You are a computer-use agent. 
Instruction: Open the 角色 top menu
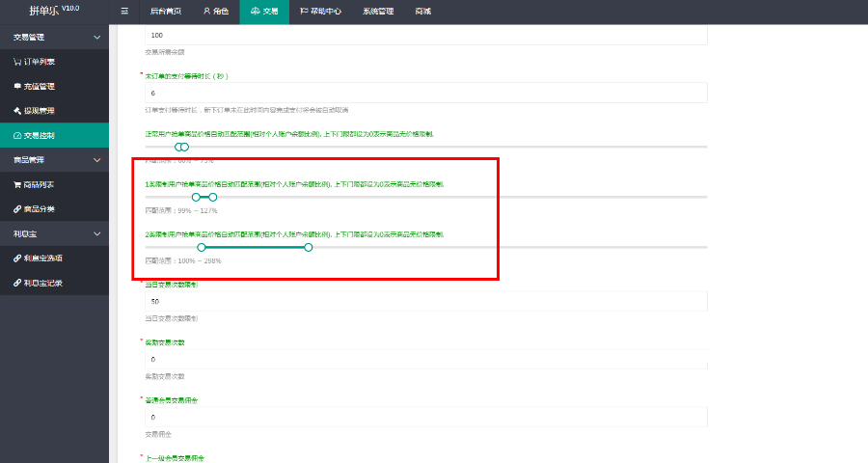coord(216,11)
